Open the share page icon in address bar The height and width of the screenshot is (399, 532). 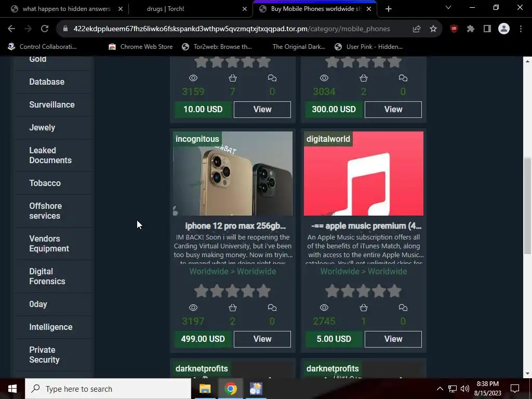click(417, 29)
